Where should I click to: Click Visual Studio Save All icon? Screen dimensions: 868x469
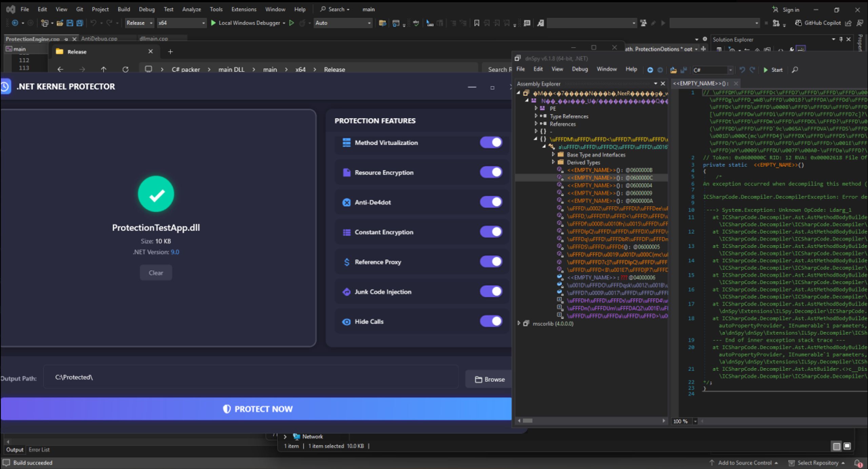pos(80,23)
